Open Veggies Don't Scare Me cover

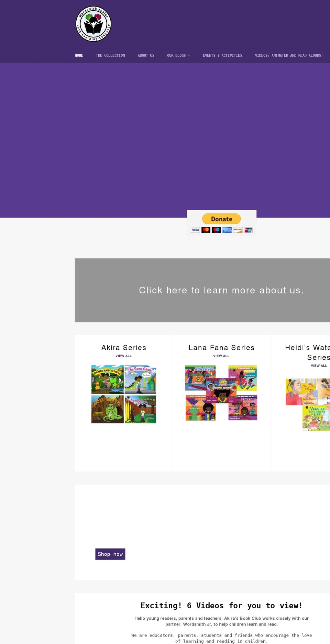pos(316,418)
